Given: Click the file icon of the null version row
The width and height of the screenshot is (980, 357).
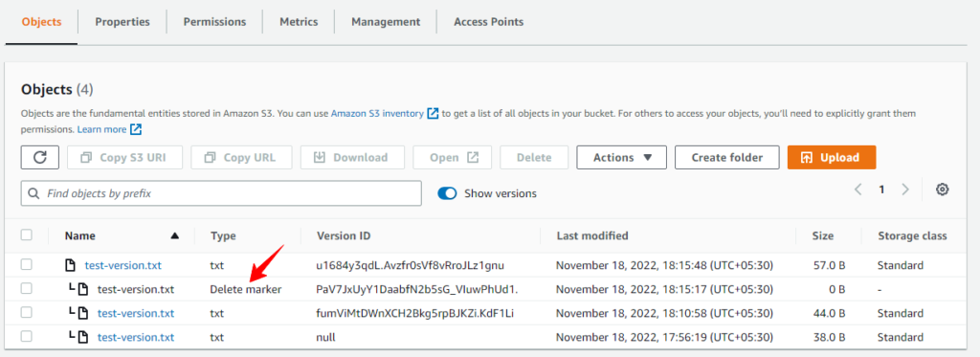Looking at the screenshot, I should [x=83, y=337].
